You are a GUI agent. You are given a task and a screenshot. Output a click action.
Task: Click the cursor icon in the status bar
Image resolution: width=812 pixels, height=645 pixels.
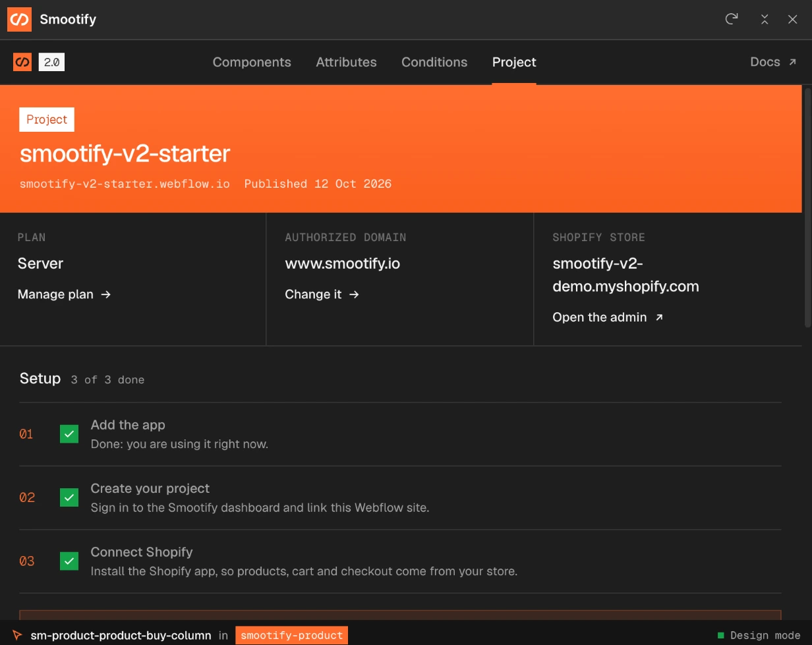18,635
